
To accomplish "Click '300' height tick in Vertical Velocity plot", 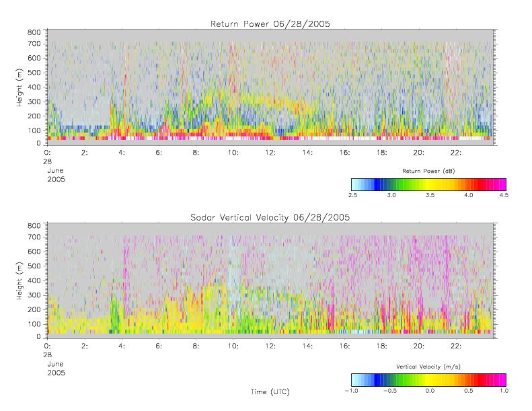I will point(34,295).
